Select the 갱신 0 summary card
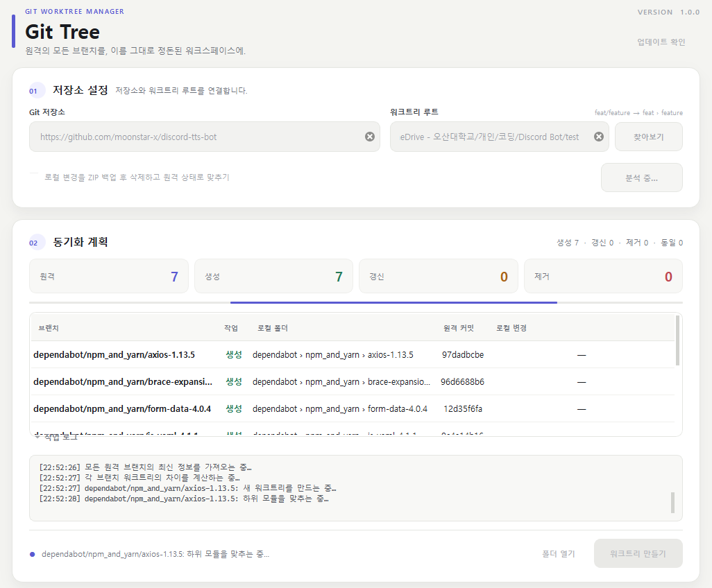Viewport: 712px width, 588px height. click(438, 276)
